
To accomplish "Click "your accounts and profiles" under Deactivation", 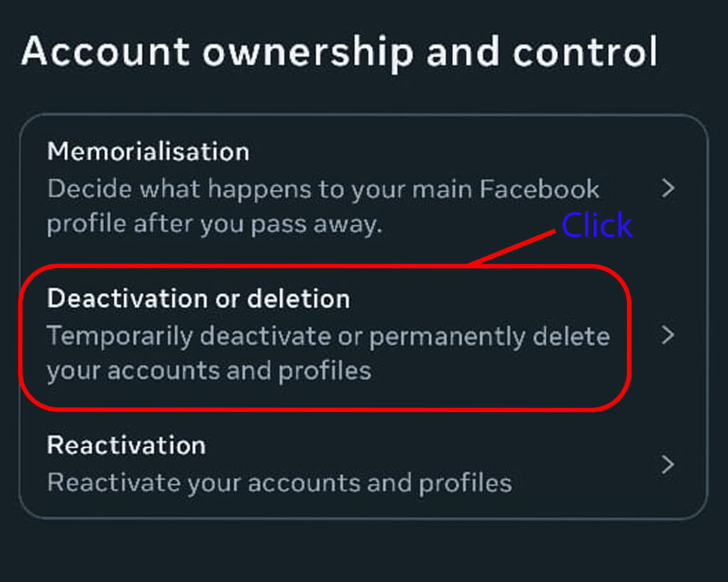I will pos(209,371).
